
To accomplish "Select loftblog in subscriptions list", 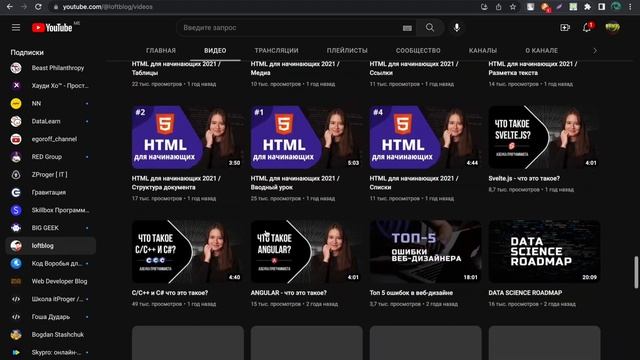I will [51, 246].
